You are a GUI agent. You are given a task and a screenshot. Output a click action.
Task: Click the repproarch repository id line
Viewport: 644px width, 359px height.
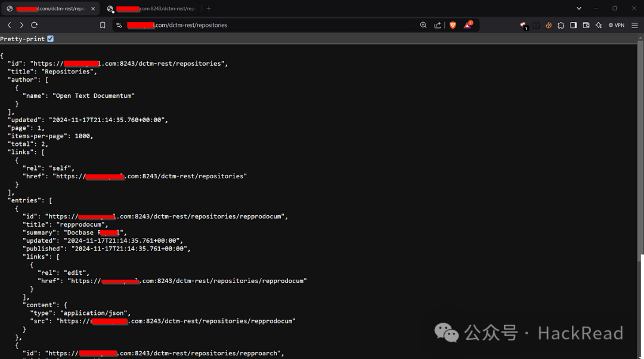pyautogui.click(x=153, y=353)
